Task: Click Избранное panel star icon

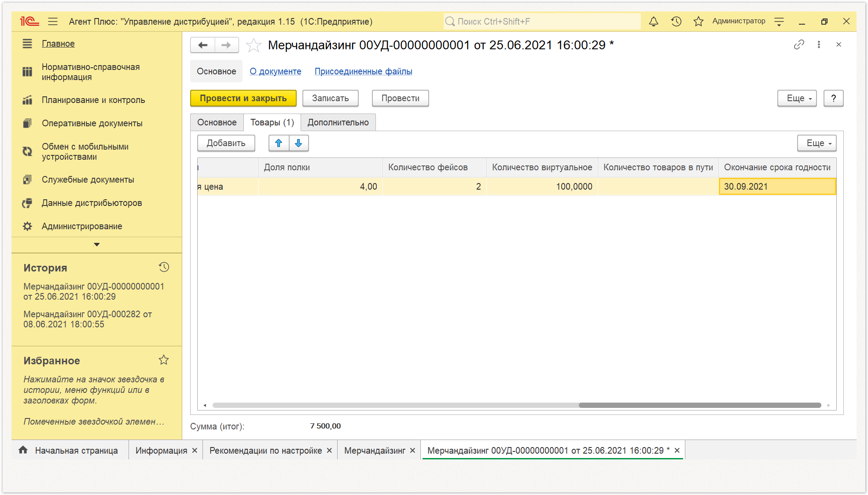Action: click(x=164, y=360)
